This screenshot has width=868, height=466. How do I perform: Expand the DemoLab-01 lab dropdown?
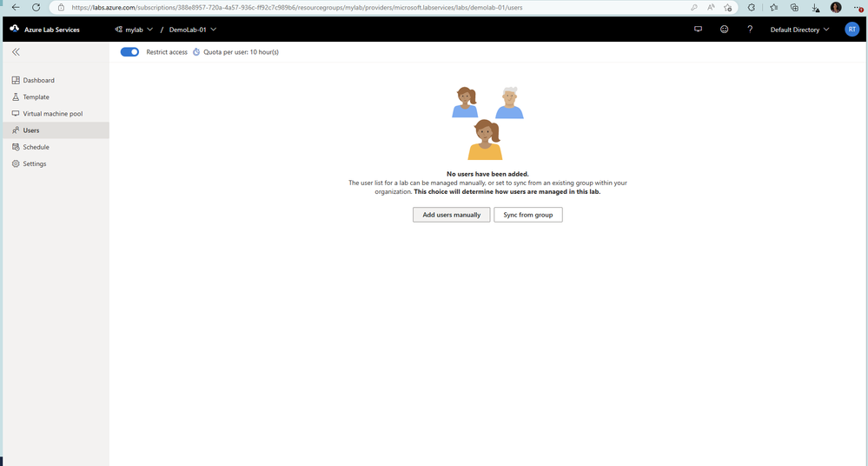click(x=193, y=30)
